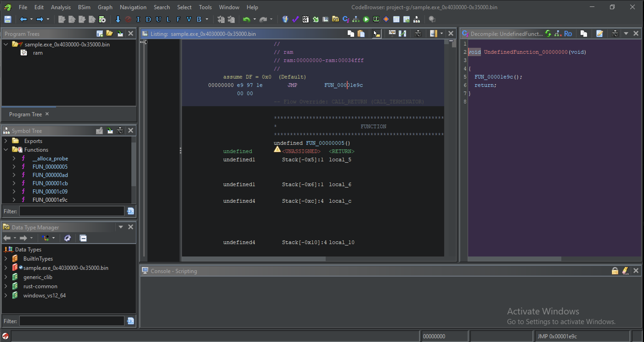The height and width of the screenshot is (342, 644).
Task: Expand the windows_vs12_64 archive node
Action: 6,296
